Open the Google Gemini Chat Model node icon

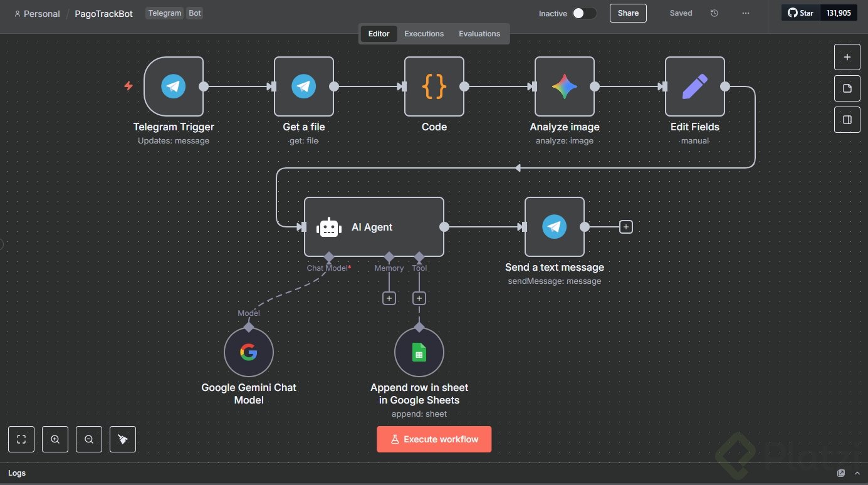[x=248, y=352]
